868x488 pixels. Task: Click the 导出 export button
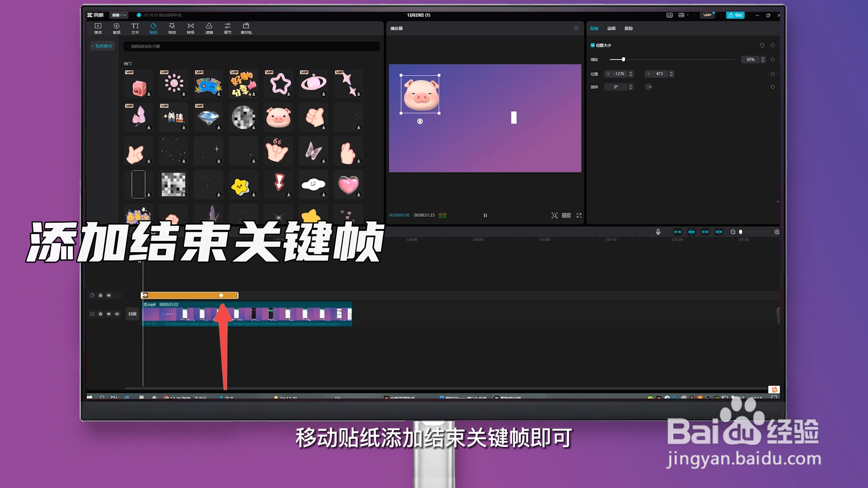[x=735, y=15]
